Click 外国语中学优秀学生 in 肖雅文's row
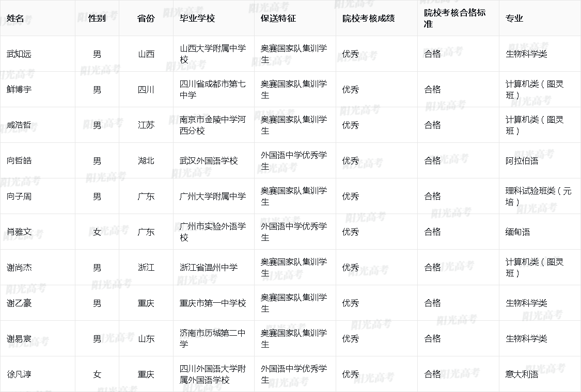Viewport: 581px width, 392px height. 294,232
